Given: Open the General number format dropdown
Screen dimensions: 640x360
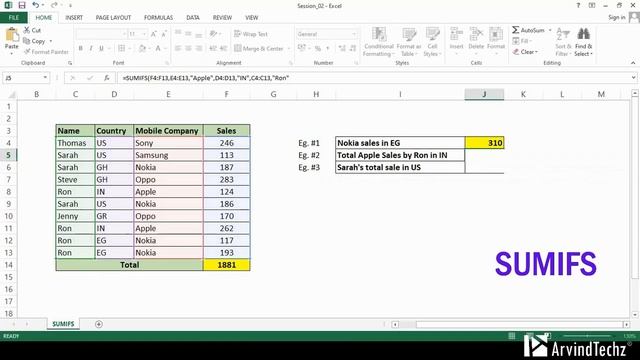Looking at the screenshot, I should tap(354, 34).
